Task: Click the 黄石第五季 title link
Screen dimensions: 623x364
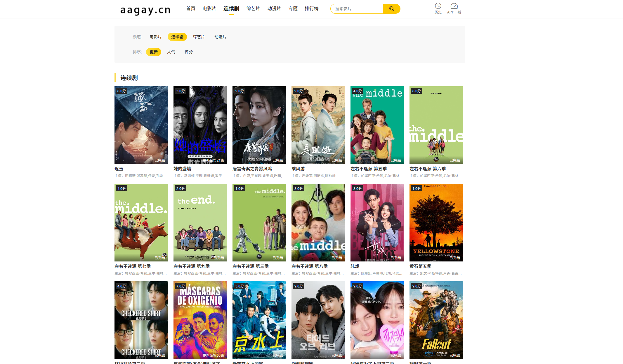Action: [x=420, y=266]
